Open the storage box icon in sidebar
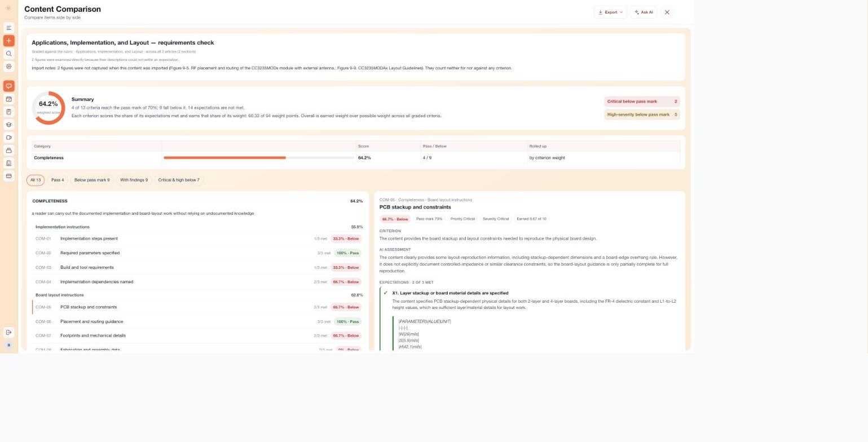This screenshot has width=868, height=442. (x=8, y=151)
